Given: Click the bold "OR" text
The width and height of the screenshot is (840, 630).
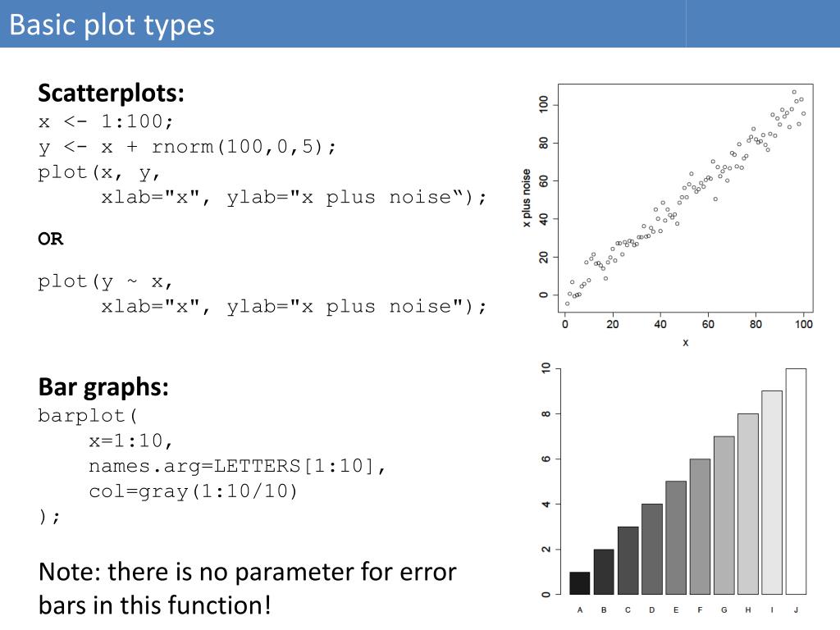Looking at the screenshot, I should click(50, 239).
